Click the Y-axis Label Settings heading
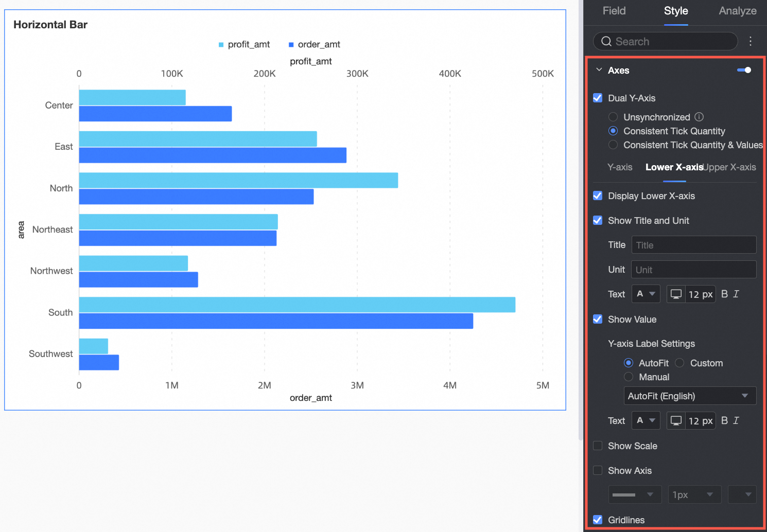Image resolution: width=767 pixels, height=532 pixels. pyautogui.click(x=651, y=344)
